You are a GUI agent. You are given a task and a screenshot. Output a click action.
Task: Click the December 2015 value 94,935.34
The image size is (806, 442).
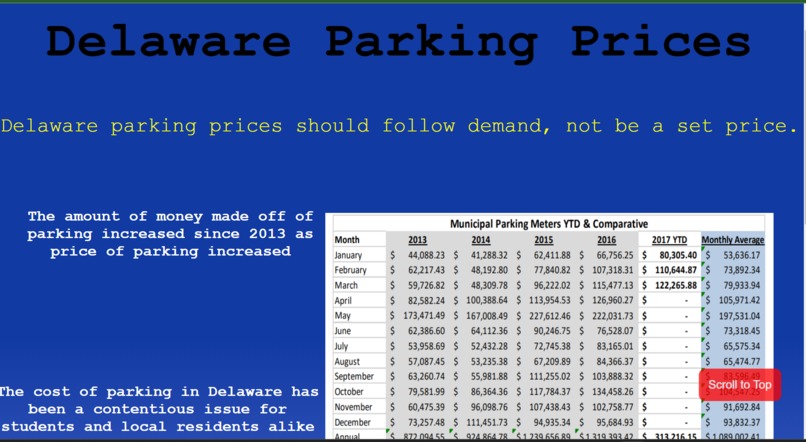point(552,422)
